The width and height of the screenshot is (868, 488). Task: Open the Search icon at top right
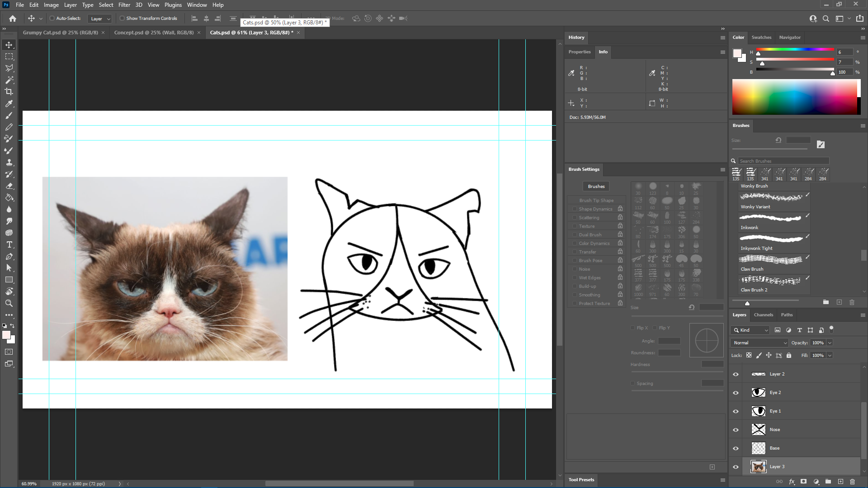coord(826,19)
